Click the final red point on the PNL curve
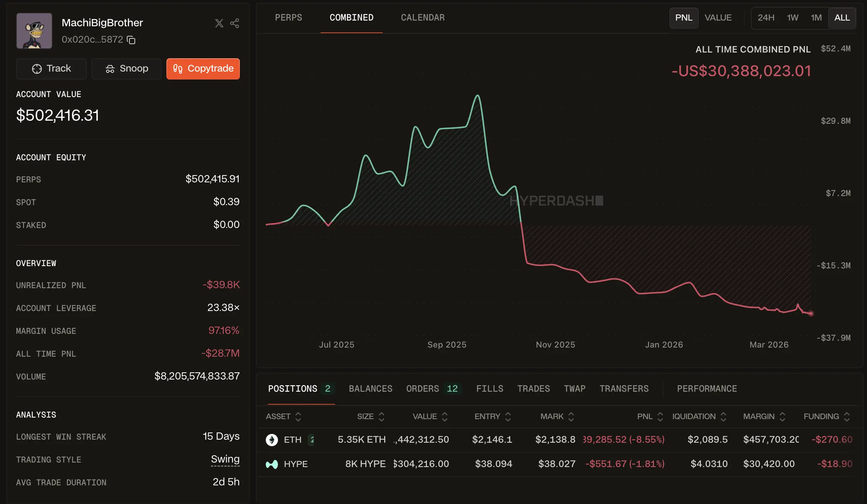This screenshot has height=504, width=867. [811, 313]
